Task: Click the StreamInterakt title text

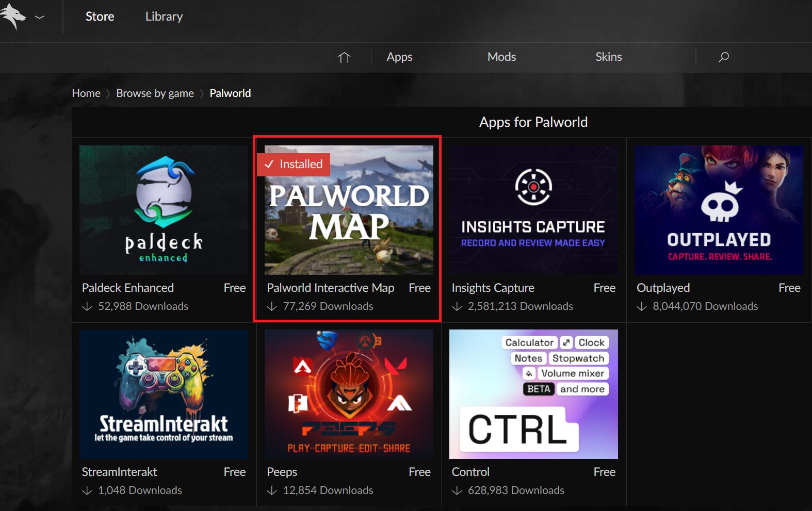Action: [120, 472]
